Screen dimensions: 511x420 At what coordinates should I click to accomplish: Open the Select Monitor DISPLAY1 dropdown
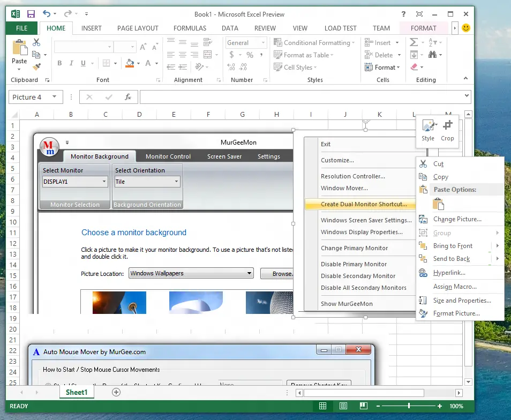(74, 182)
